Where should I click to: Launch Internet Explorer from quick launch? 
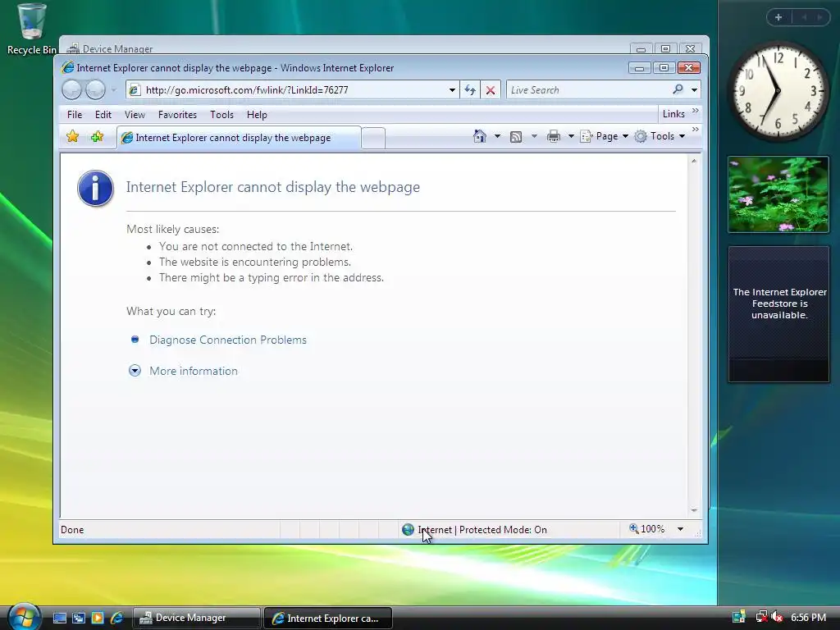point(116,618)
